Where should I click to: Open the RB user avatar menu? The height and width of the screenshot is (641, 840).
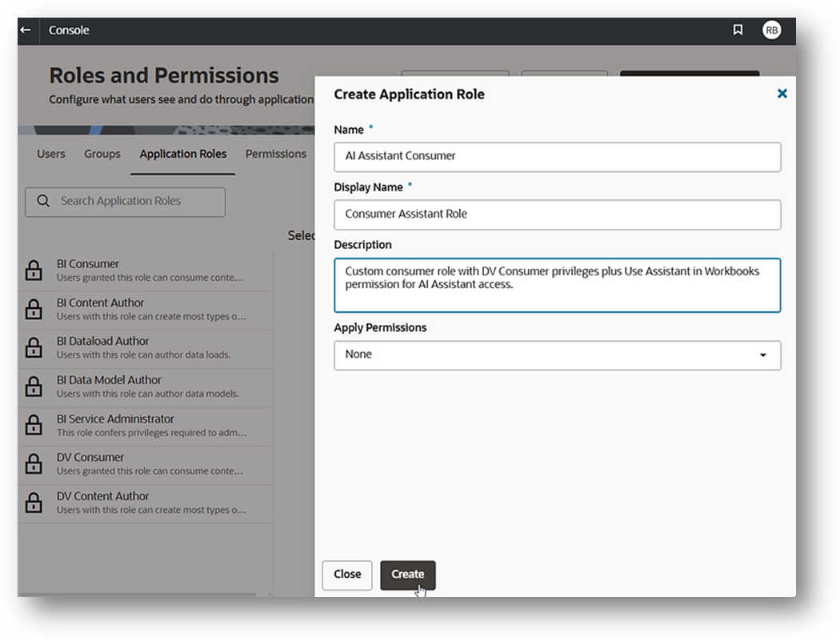[x=772, y=30]
